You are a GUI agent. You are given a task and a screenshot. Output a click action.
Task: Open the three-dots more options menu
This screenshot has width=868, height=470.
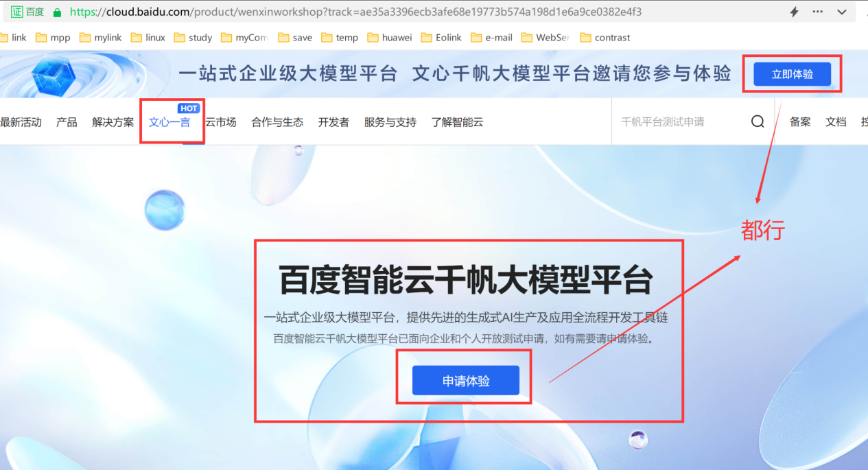tap(817, 12)
